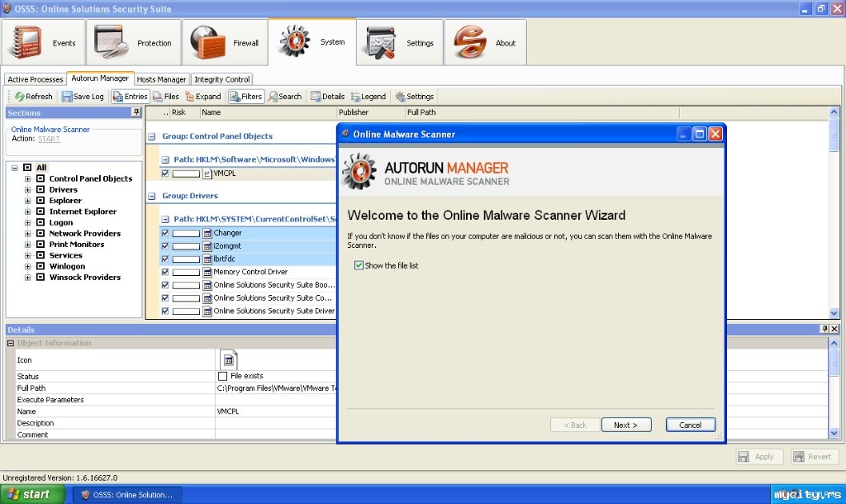This screenshot has width=846, height=504.
Task: Click the Changer driver icon
Action: coord(207,233)
